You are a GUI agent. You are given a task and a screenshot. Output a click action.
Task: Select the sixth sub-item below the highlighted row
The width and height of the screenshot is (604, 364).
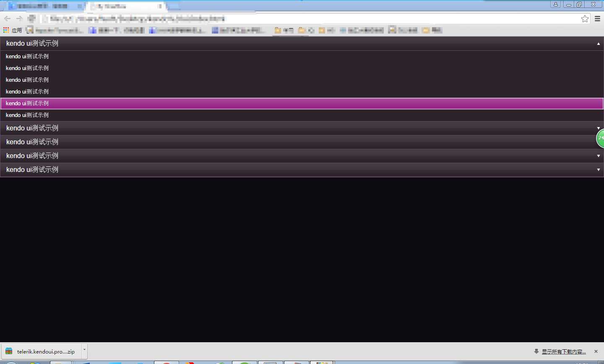click(302, 115)
